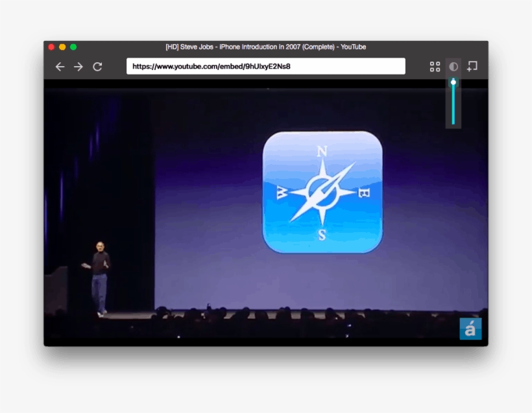Click the YouTube video title in the title bar
Image resolution: width=532 pixels, height=413 pixels.
tap(266, 47)
